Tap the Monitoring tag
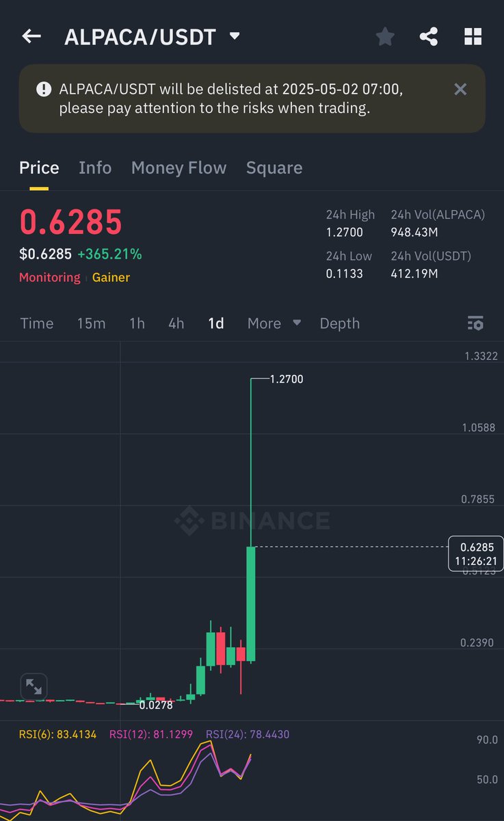The image size is (504, 821). click(x=49, y=277)
